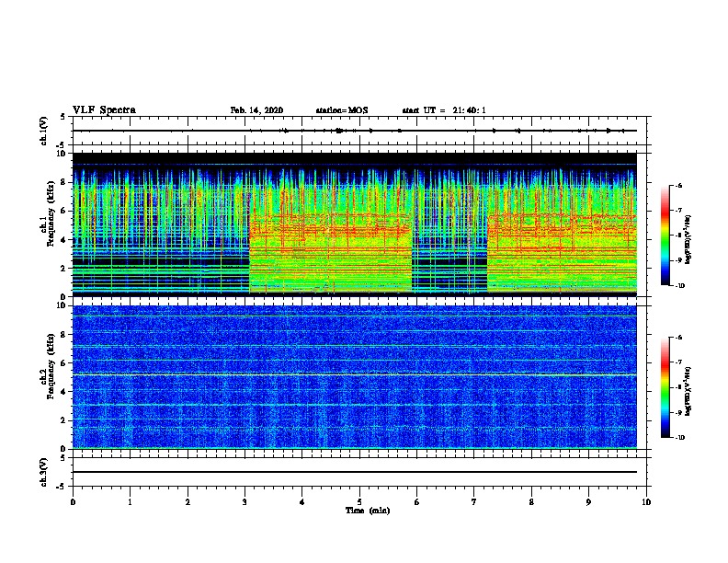This screenshot has width=728, height=563.
Task: Click the ch.1 spectrogram emission band starting at minute 3
Action: pyautogui.click(x=331, y=253)
